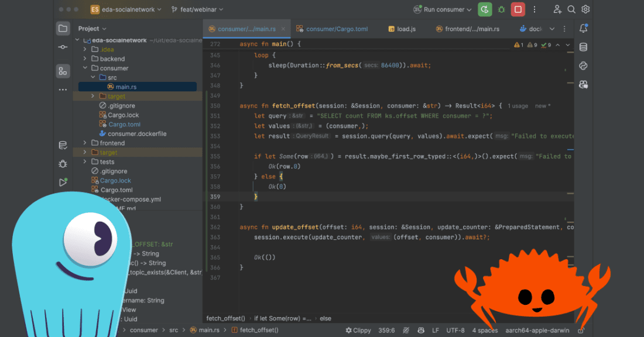Open the Structure tool window icon

(x=63, y=71)
